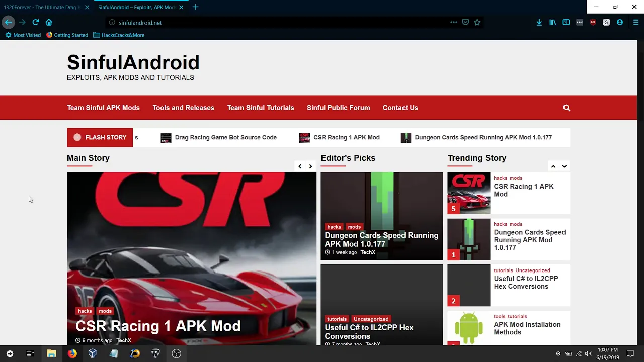Click the volume speaker tray icon

(x=588, y=354)
